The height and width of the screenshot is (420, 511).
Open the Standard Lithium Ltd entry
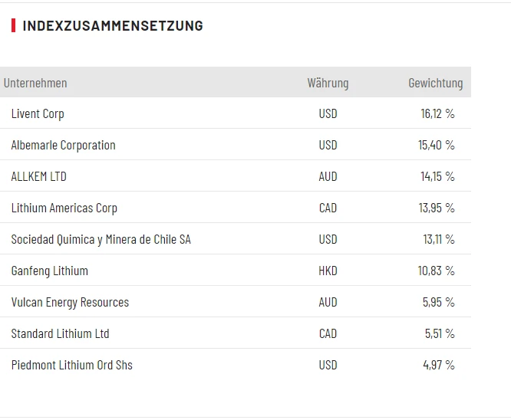point(60,333)
